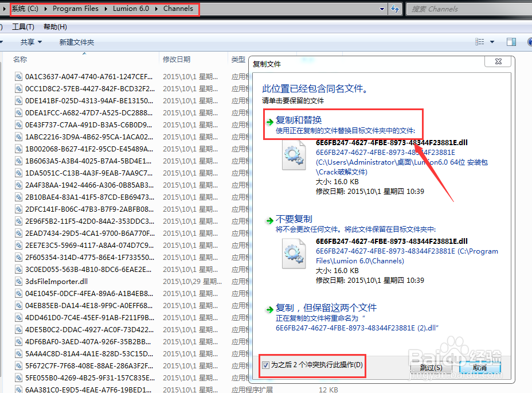Select file icon of 2DFC141F-B06C-47B3 dll
This screenshot has height=393, width=532.
19,209
